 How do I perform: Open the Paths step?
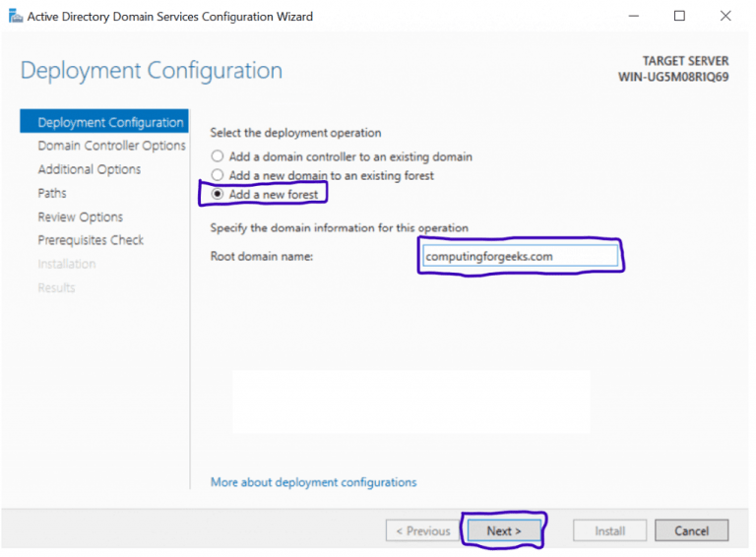52,193
